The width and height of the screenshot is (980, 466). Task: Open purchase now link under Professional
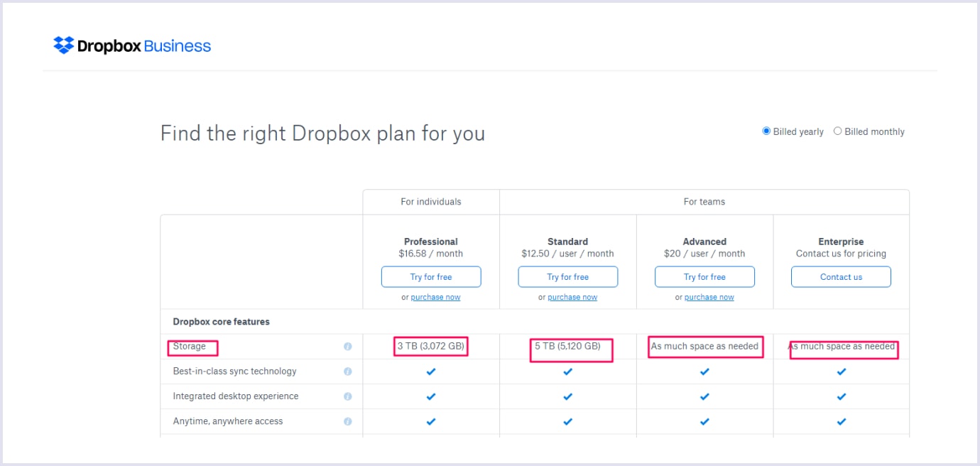[x=435, y=297]
